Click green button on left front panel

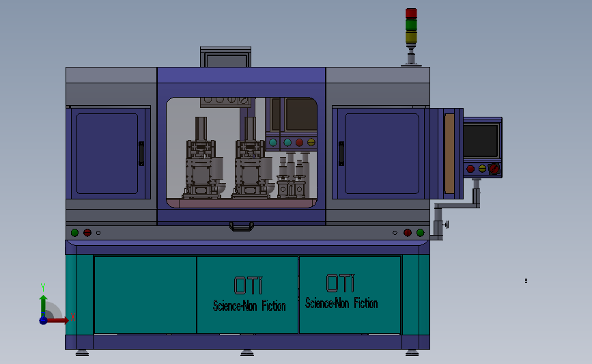(74, 233)
